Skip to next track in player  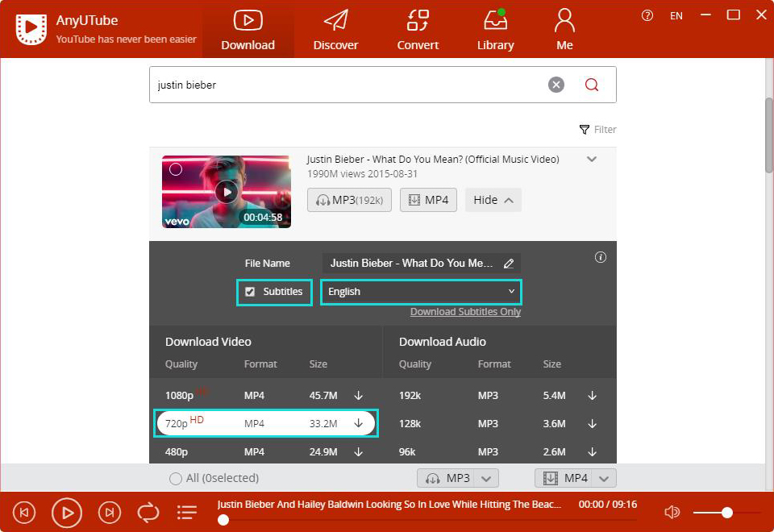[x=110, y=513]
